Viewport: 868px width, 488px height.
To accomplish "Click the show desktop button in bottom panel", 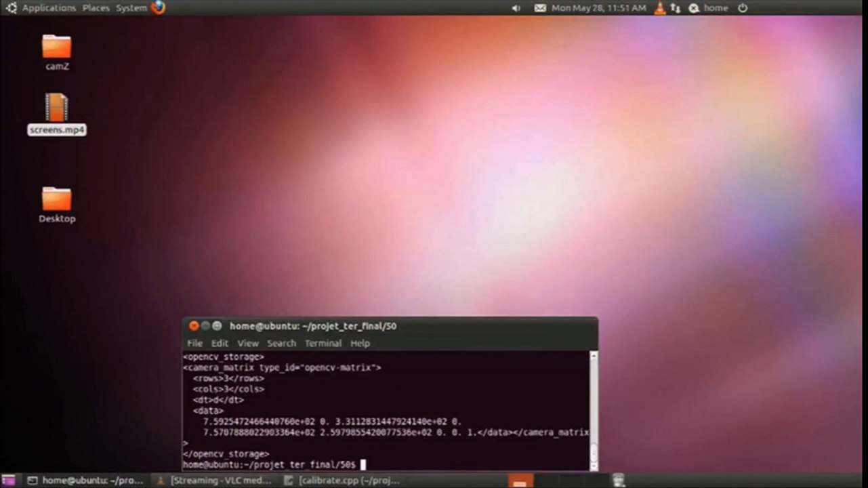I will click(8, 481).
